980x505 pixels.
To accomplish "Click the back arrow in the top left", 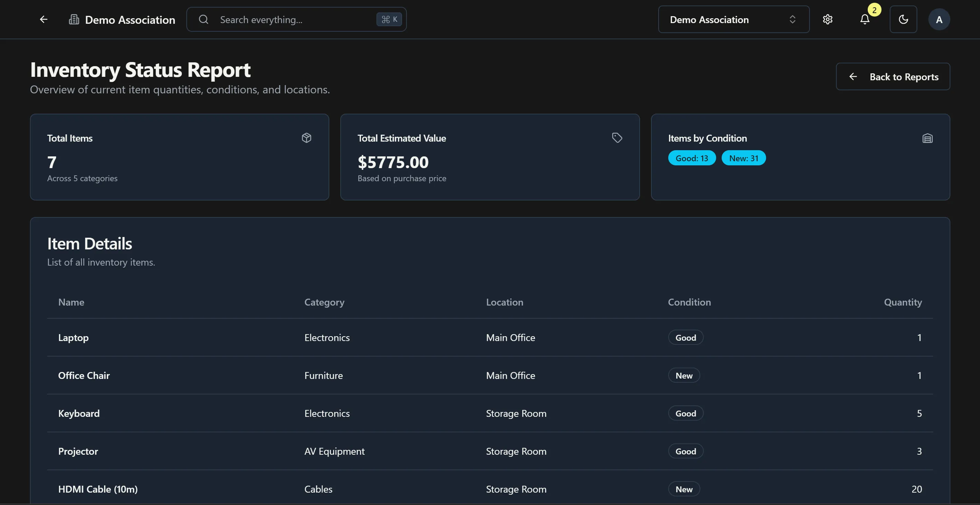I will coord(43,19).
